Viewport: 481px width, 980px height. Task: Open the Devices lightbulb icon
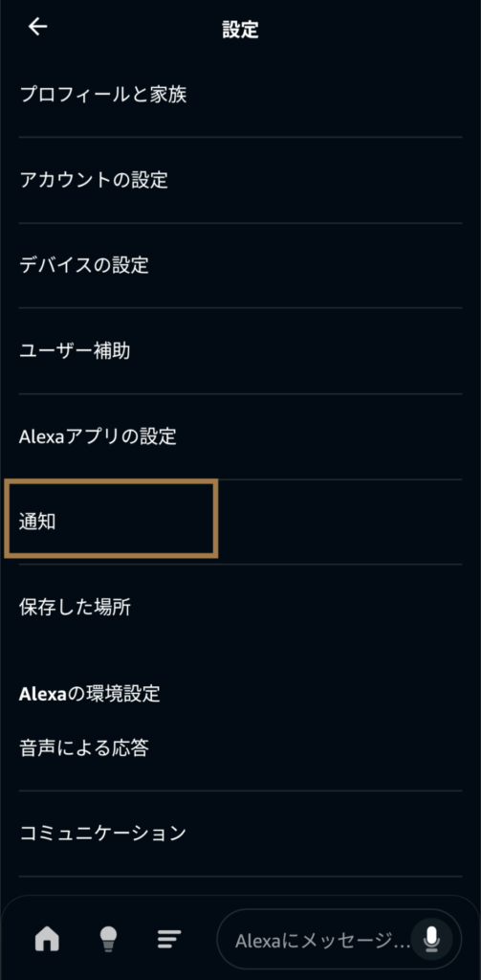(x=109, y=938)
